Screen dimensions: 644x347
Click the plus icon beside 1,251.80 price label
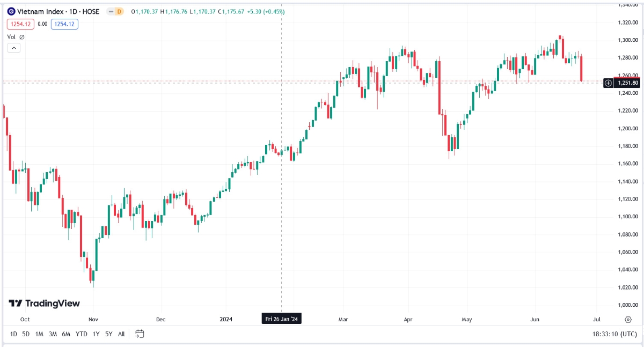coord(608,83)
